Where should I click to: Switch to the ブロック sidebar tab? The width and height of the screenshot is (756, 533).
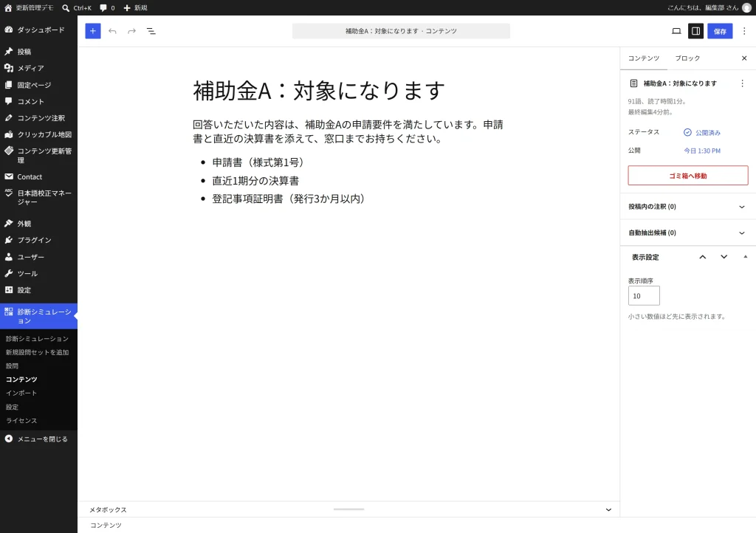point(687,58)
